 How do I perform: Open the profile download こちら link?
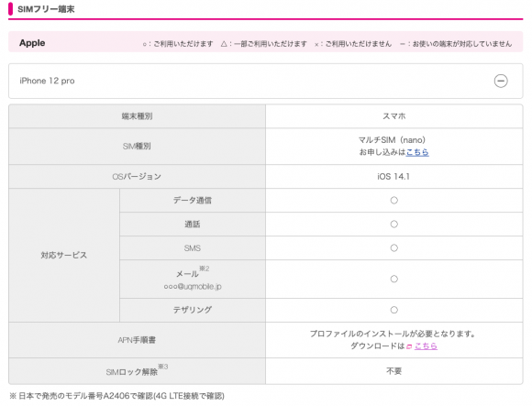point(426,346)
